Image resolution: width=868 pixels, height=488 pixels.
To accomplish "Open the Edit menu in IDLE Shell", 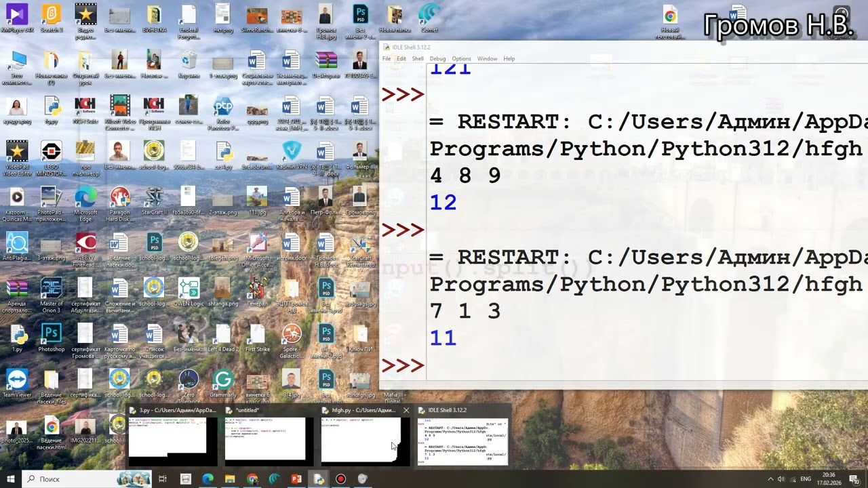I will click(x=401, y=59).
